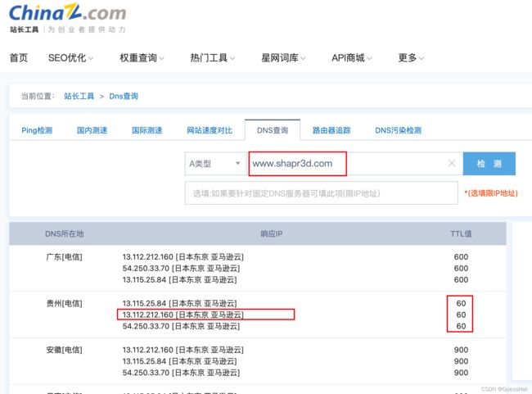The image size is (532, 394).
Task: Click the optional DNS server IP input field
Action: pyautogui.click(x=322, y=193)
